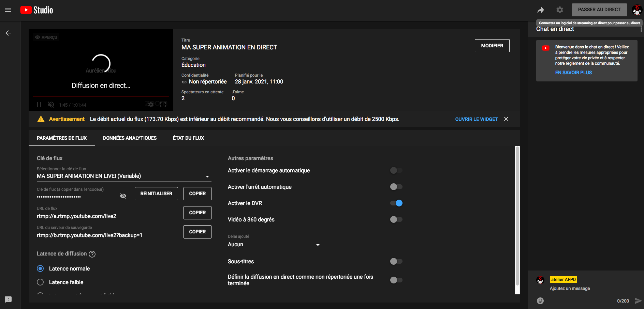Click the Modifier button
Screen dimensions: 644x309
492,46
